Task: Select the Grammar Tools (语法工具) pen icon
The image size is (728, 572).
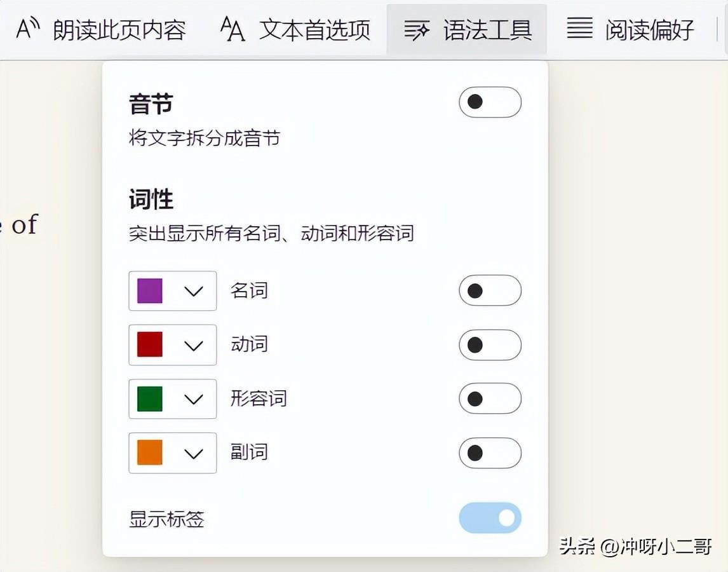Action: (x=417, y=28)
